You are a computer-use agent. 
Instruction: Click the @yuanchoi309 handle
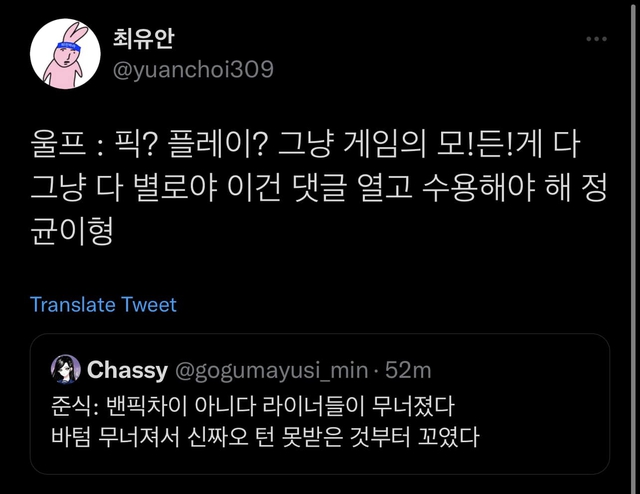(188, 69)
